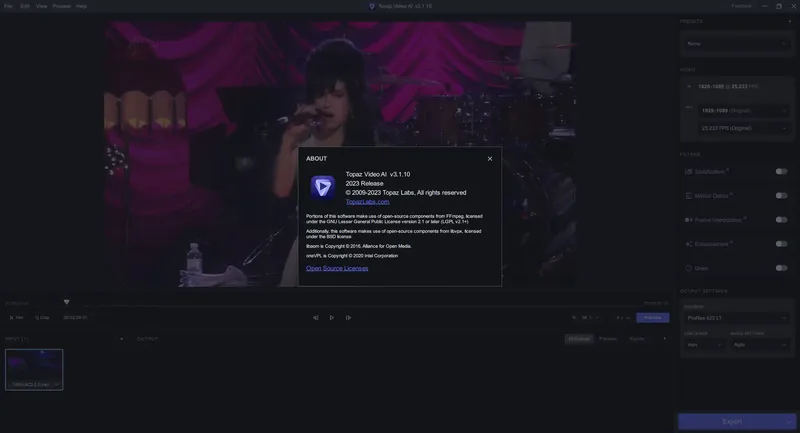Click the input video info line 1920x1080 @ 25.233 FPS
This screenshot has width=800, height=433.
pos(728,87)
